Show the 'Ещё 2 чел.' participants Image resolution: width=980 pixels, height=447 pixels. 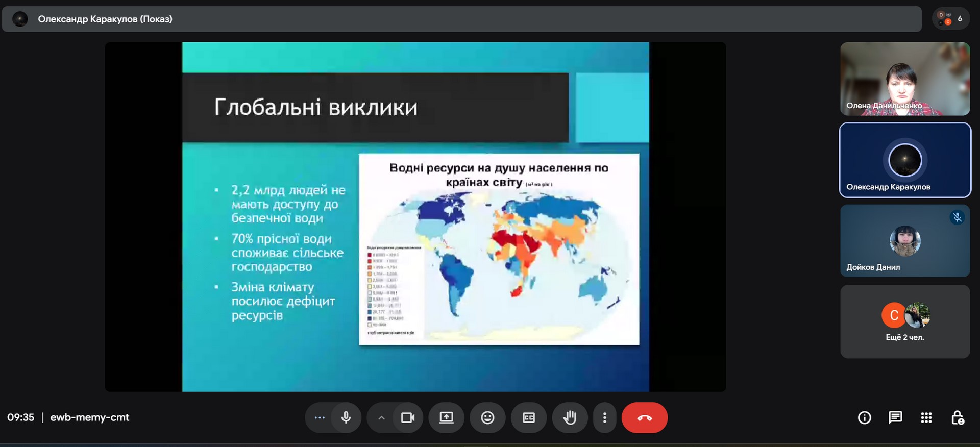pyautogui.click(x=905, y=321)
